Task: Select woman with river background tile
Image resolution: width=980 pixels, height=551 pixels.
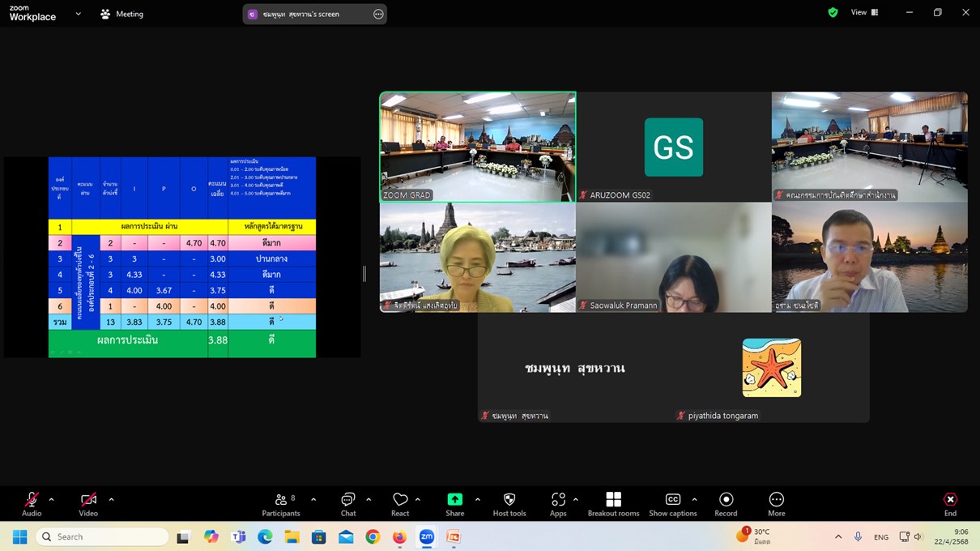Action: pos(478,257)
